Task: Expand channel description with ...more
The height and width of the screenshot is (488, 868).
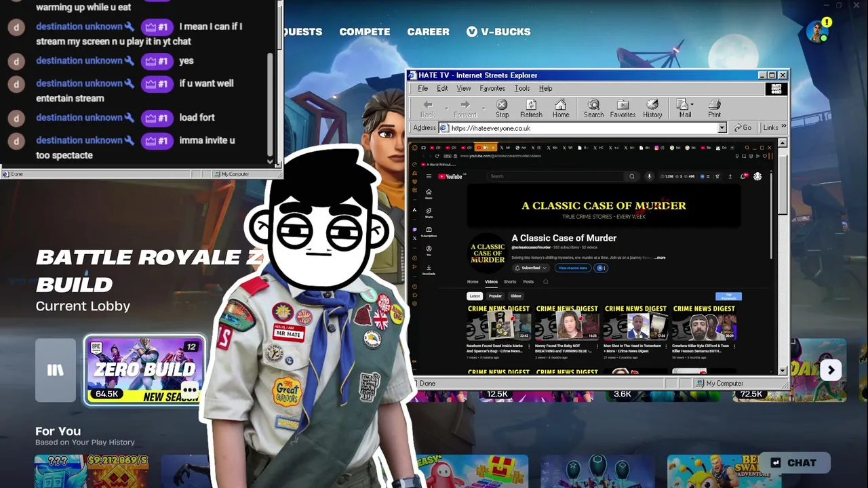Action: click(660, 258)
